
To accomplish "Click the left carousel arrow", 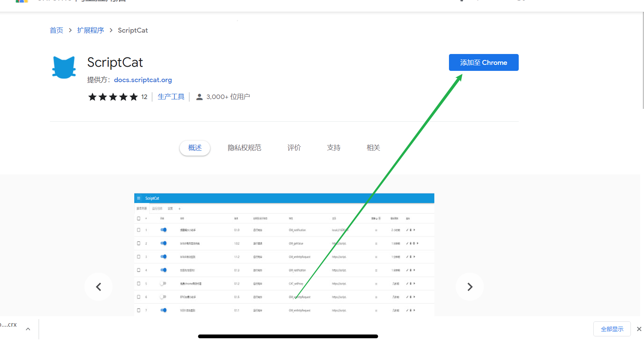I will pos(98,286).
